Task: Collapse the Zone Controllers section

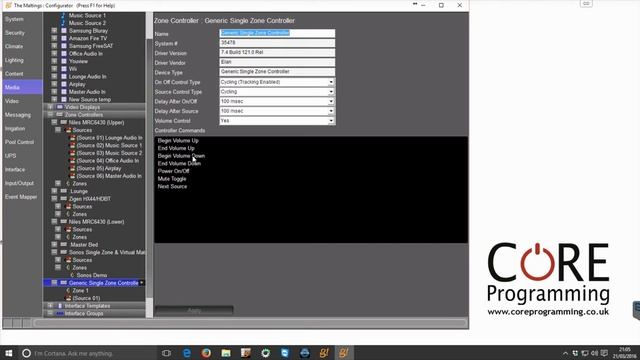Action: (50, 115)
